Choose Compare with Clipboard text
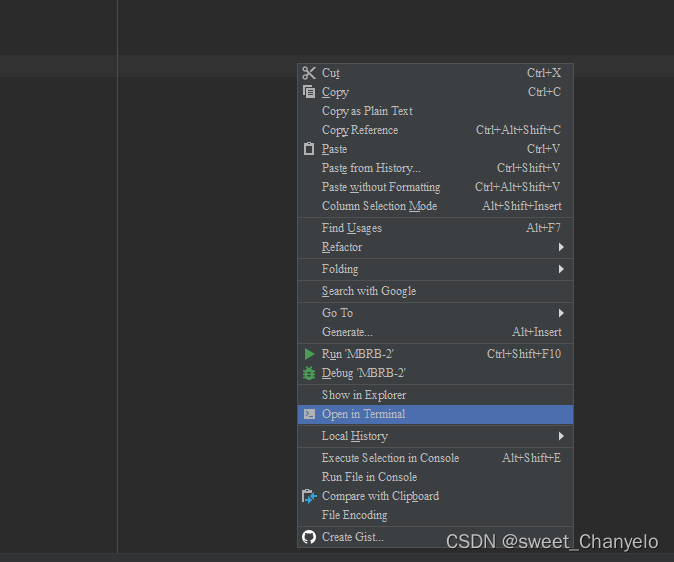 pyautogui.click(x=380, y=496)
